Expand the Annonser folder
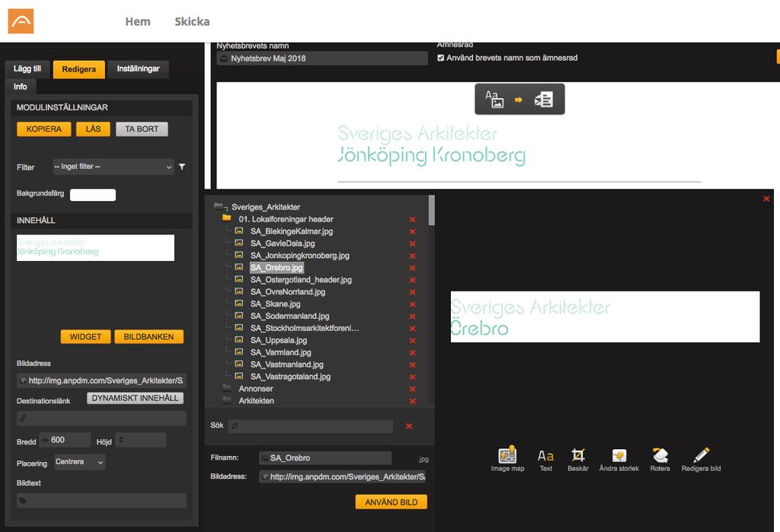Screen dimensions: 780x532 [x=227, y=388]
